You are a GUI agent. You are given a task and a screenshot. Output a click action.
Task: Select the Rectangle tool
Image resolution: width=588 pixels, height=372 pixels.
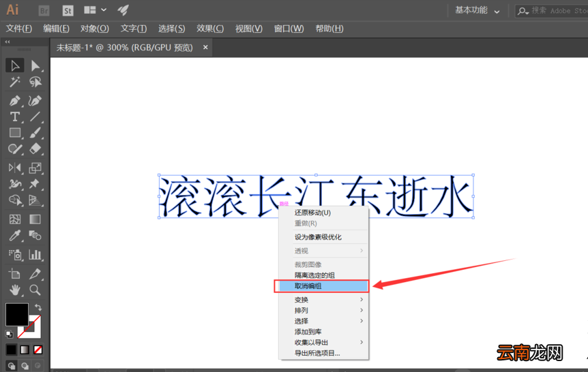coord(15,133)
